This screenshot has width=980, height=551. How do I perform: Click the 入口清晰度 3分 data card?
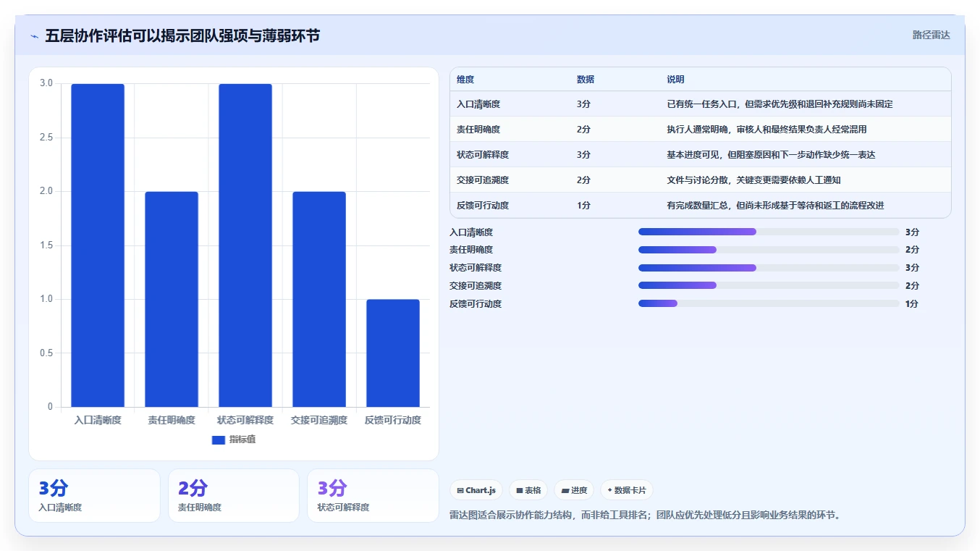94,495
